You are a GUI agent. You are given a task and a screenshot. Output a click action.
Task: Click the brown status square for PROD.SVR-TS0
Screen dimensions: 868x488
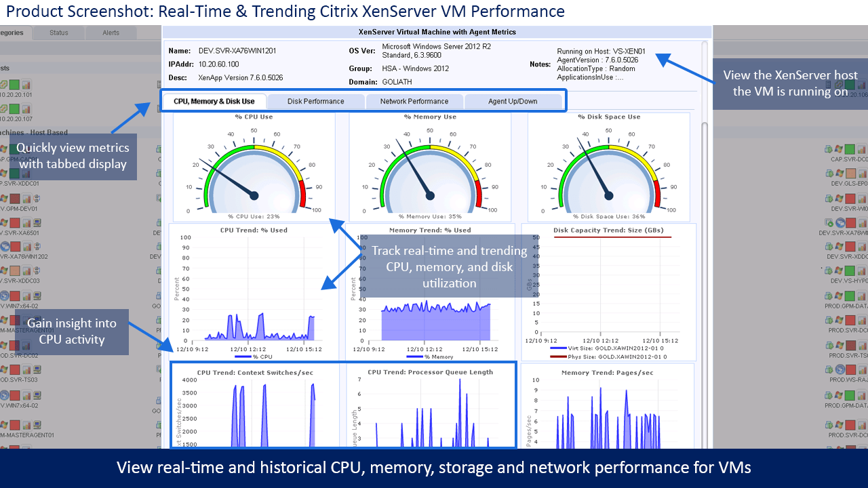tap(850, 346)
